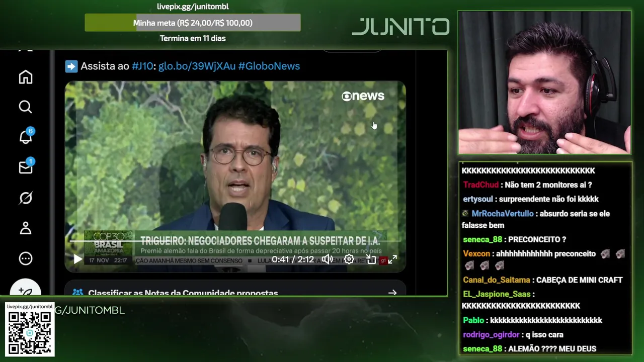Open the Profile person icon

pos(26,228)
